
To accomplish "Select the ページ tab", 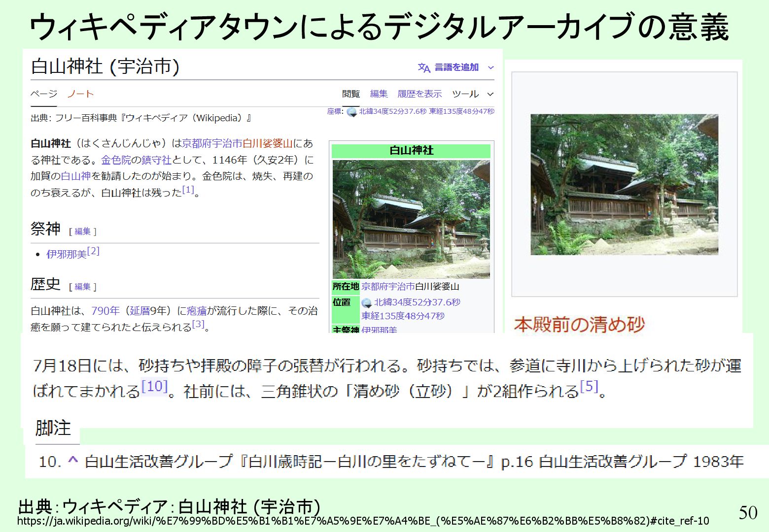I will [x=44, y=94].
